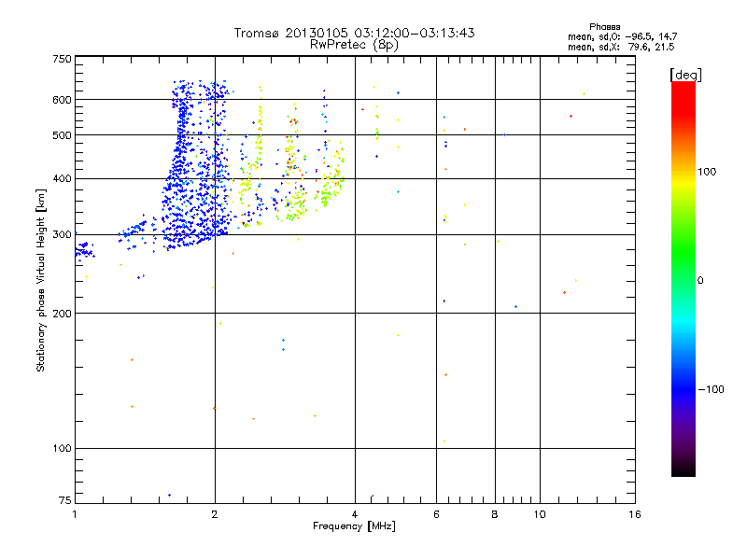Click the '[deg]' colorbar unit label
Screen dimensions: 747x560
685,75
